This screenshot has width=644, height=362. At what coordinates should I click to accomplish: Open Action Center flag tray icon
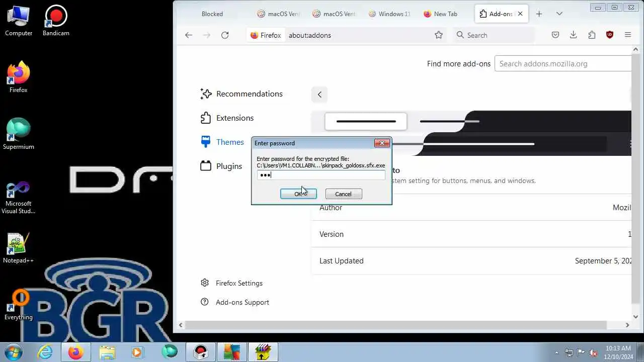[581, 352]
